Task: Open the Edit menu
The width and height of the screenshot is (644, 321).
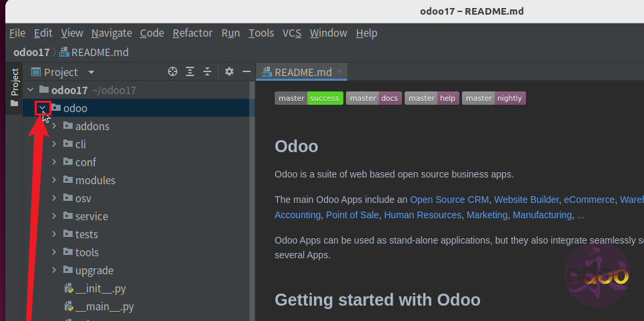Action: 43,33
